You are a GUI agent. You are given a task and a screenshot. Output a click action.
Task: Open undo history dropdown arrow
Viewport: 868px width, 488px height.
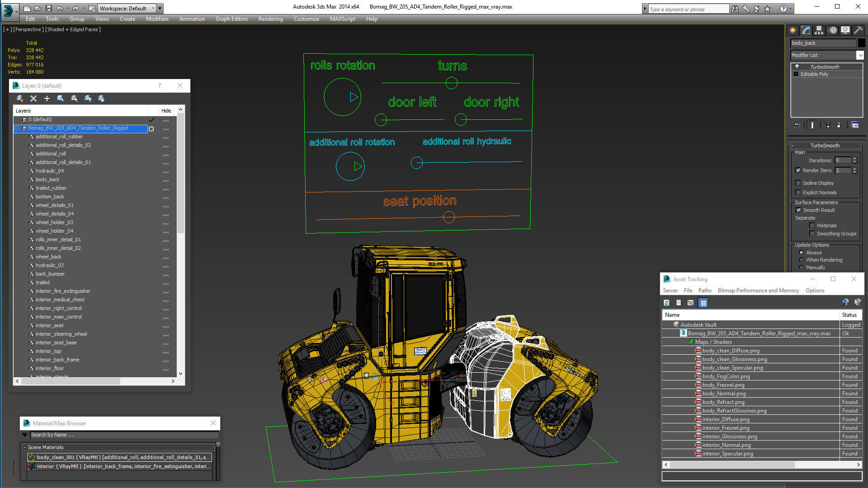pyautogui.click(x=67, y=8)
